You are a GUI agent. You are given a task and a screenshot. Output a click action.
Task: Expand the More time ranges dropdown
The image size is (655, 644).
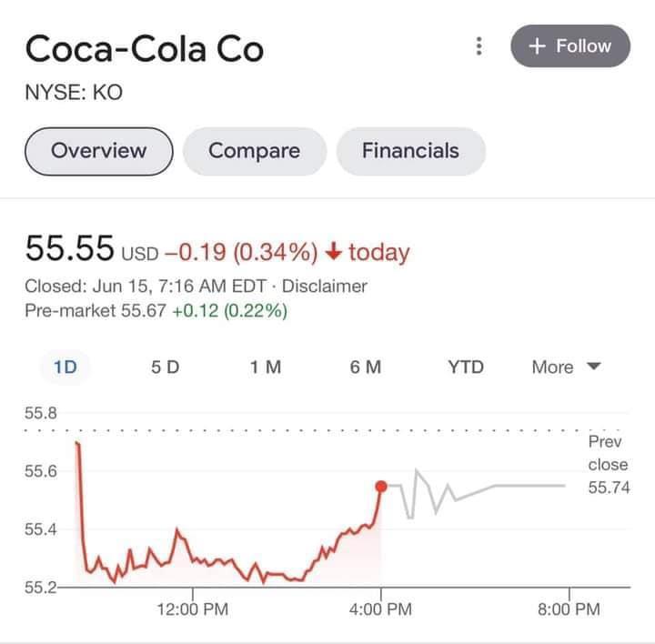(566, 367)
